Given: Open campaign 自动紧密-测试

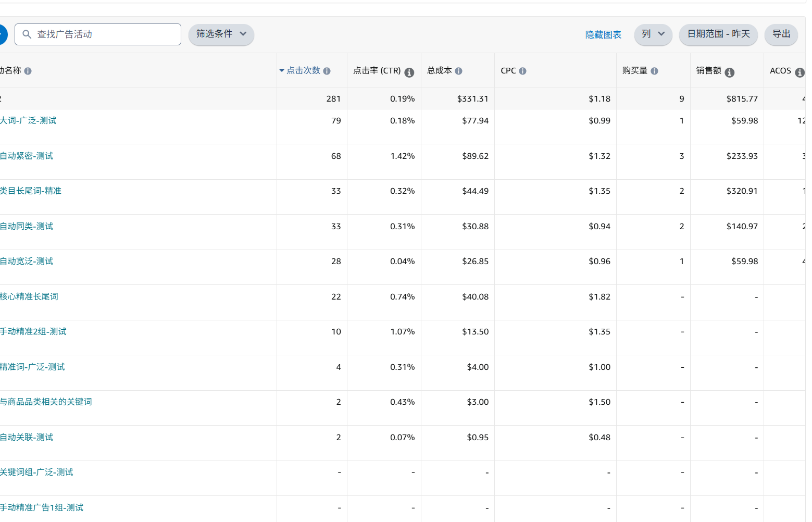Looking at the screenshot, I should 27,156.
